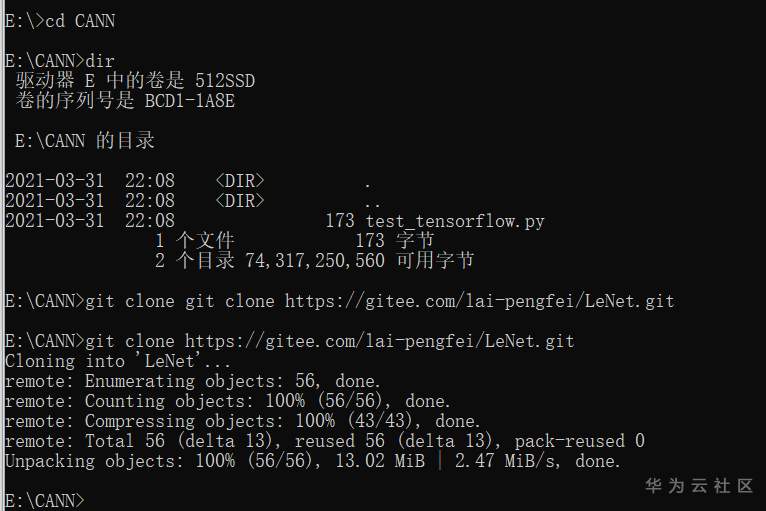766x511 pixels.
Task: Click the final empty E:\CANN> prompt
Action: (45, 499)
